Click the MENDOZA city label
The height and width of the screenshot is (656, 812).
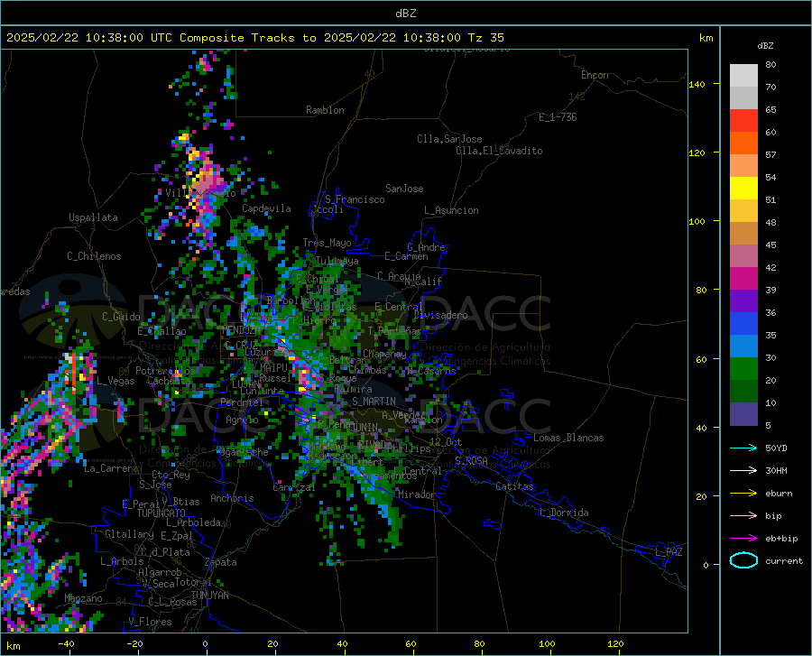click(241, 330)
